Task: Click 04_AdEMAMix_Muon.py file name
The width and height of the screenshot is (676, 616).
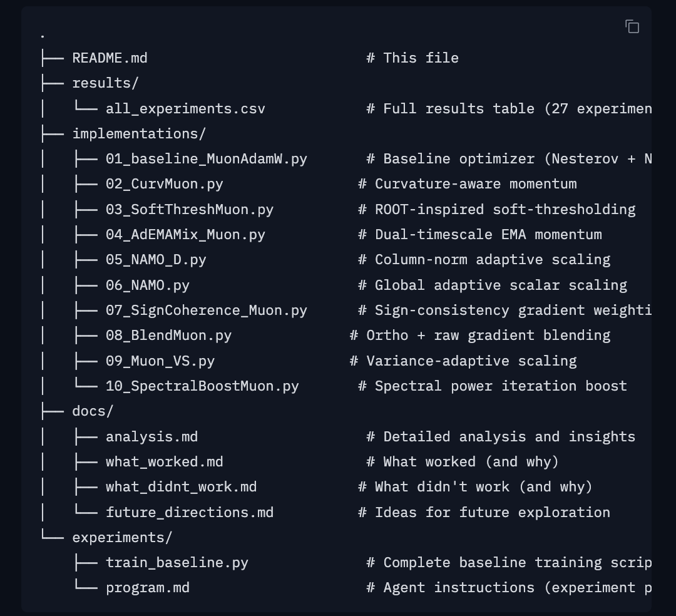Action: [x=185, y=235]
